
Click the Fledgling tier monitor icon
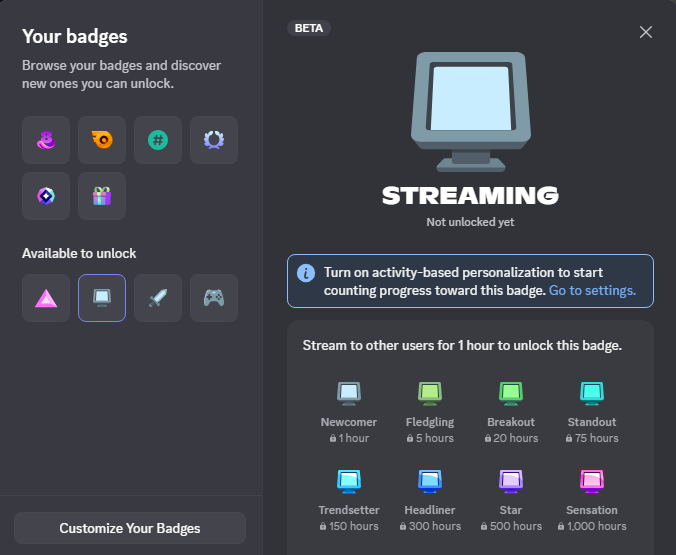pos(430,393)
